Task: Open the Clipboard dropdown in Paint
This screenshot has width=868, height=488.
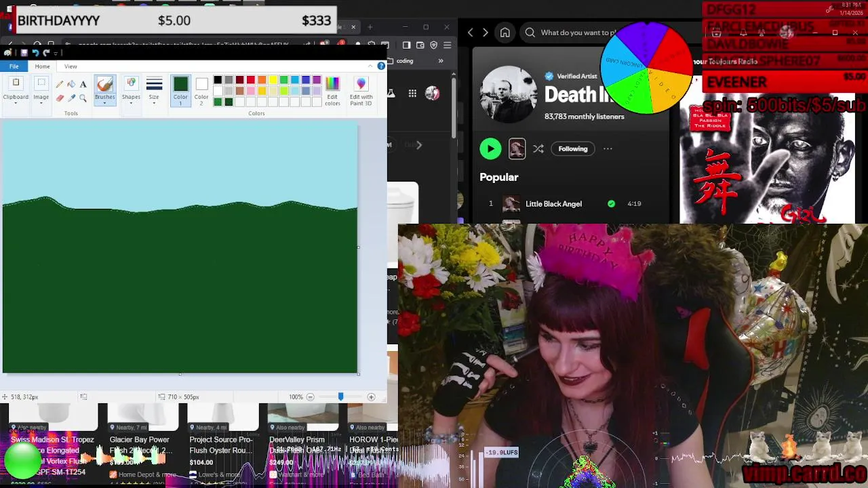Action: point(16,91)
